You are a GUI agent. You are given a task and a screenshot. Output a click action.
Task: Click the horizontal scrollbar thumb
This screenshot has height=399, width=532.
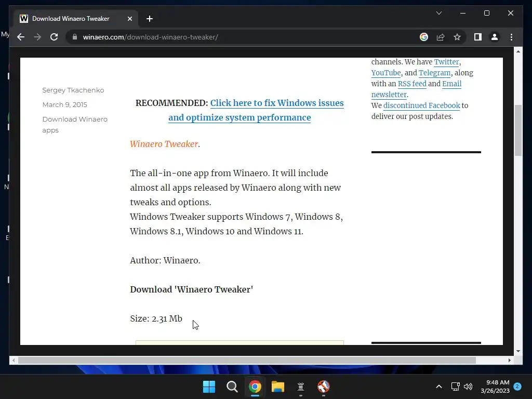[x=247, y=361]
